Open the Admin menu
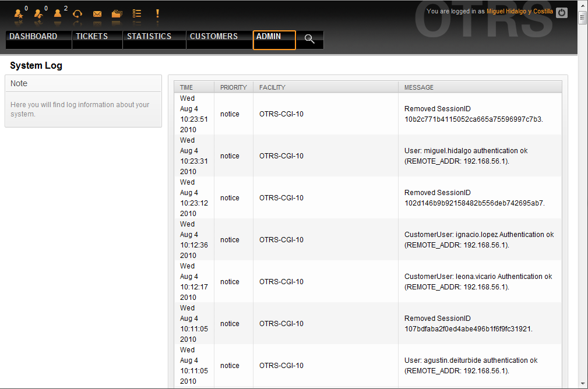Image resolution: width=588 pixels, height=389 pixels. (x=269, y=37)
